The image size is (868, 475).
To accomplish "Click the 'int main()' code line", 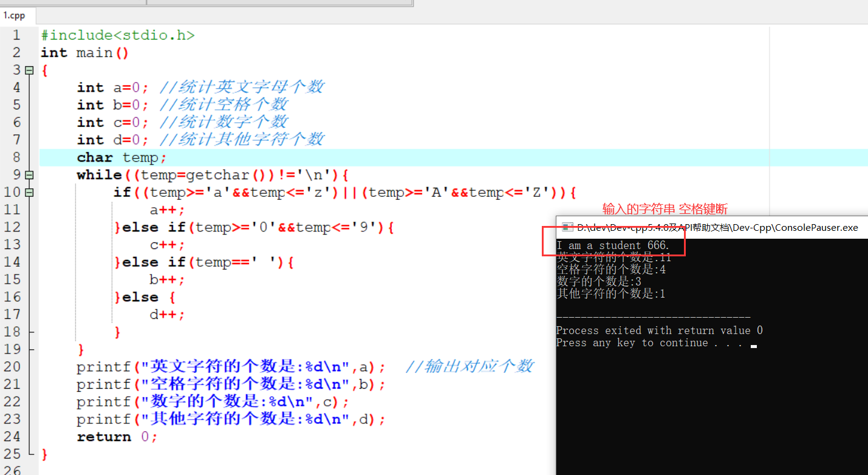I will point(85,53).
